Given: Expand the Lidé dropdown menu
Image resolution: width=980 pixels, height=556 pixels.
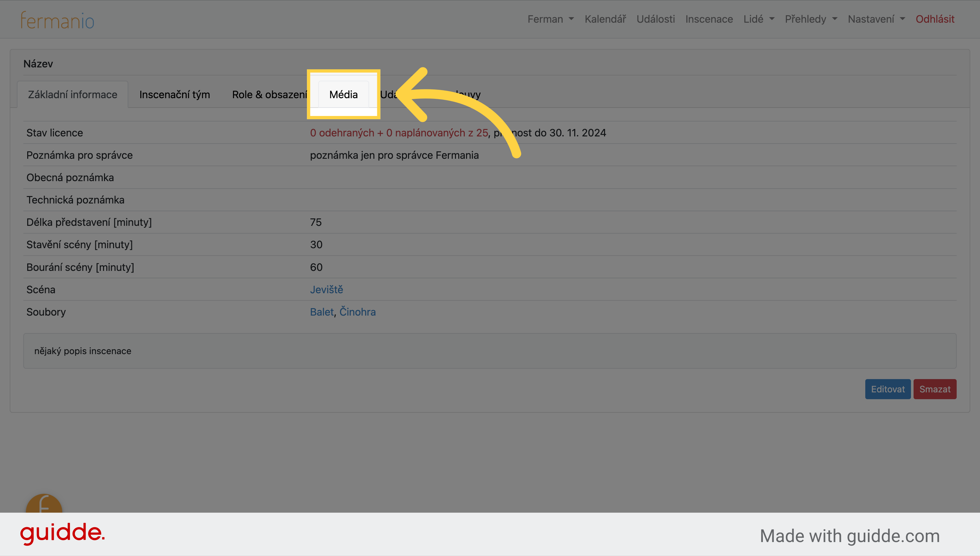Looking at the screenshot, I should [758, 19].
